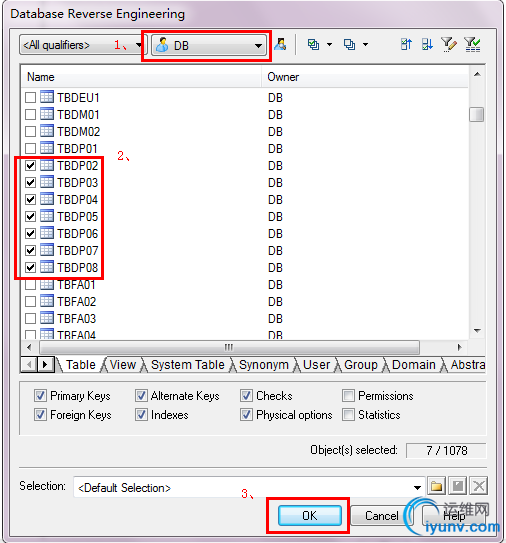Enable the Statistics checkbox
The height and width of the screenshot is (543, 506).
pyautogui.click(x=348, y=415)
